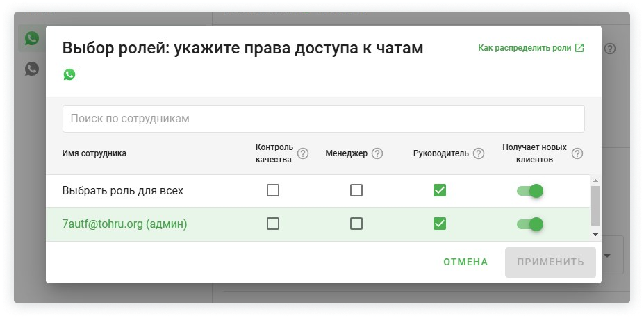The height and width of the screenshot is (318, 644).
Task: Uncheck Руководитель for all employees
Action: [439, 190]
